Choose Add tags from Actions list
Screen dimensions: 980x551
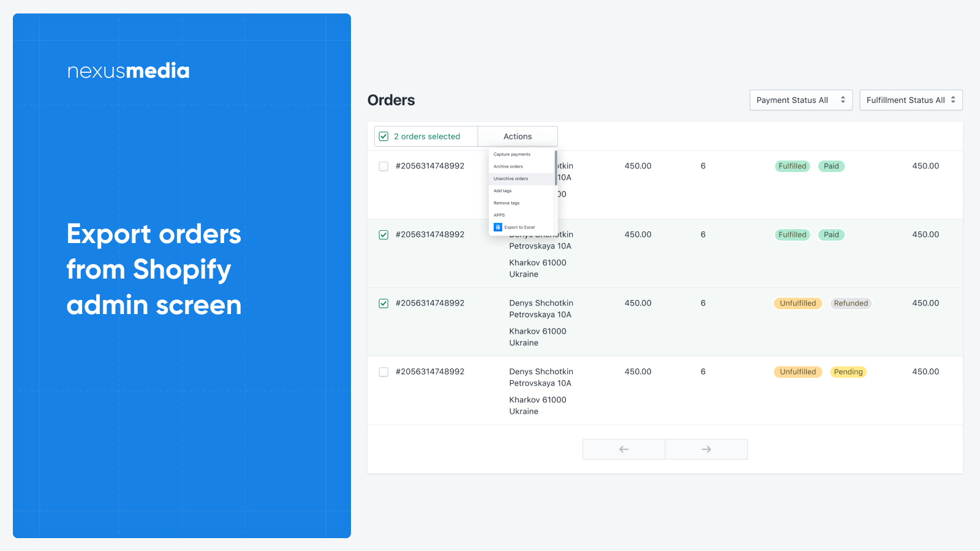click(502, 190)
